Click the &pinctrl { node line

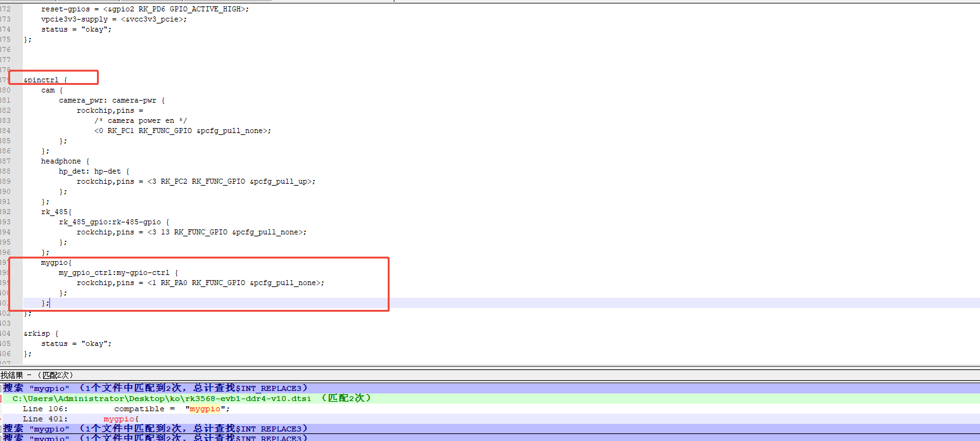[46, 80]
